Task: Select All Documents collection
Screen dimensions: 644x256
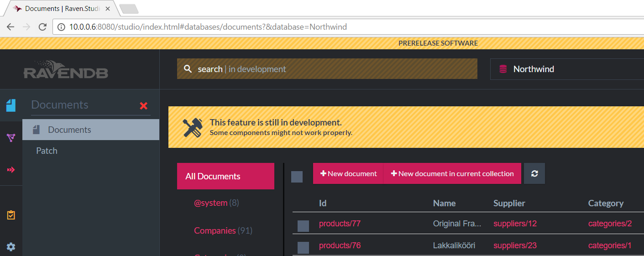Action: point(225,176)
